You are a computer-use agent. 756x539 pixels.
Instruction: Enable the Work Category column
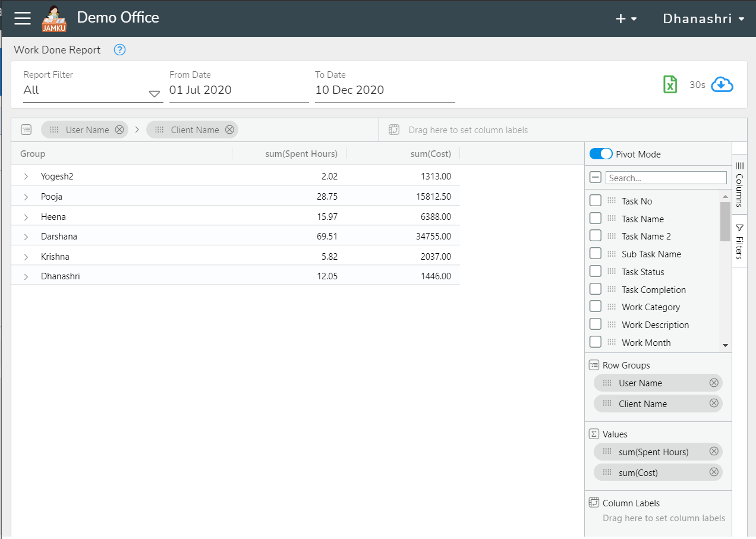pyautogui.click(x=596, y=306)
